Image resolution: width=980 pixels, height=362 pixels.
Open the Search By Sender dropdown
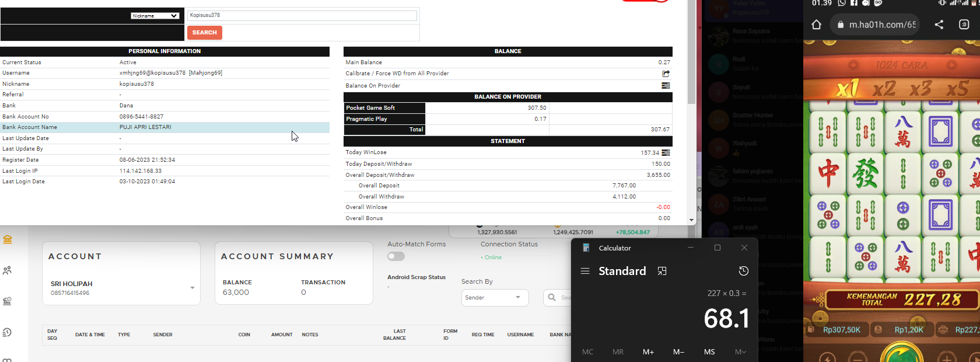[495, 298]
